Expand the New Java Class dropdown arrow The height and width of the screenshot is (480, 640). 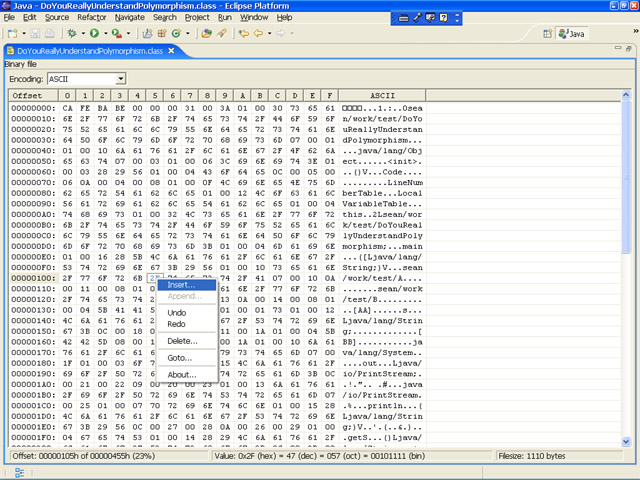pos(188,33)
